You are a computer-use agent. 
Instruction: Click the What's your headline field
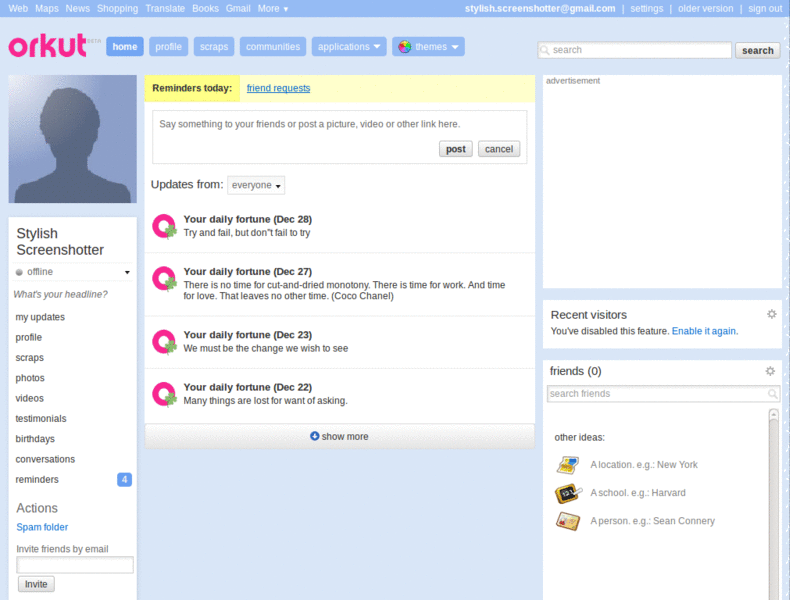tap(61, 294)
